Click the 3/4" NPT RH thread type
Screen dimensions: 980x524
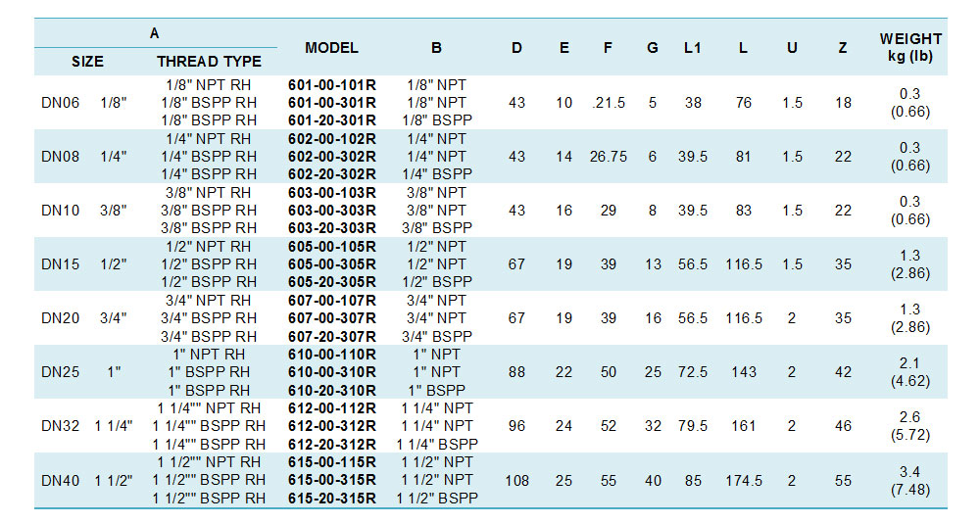[209, 301]
